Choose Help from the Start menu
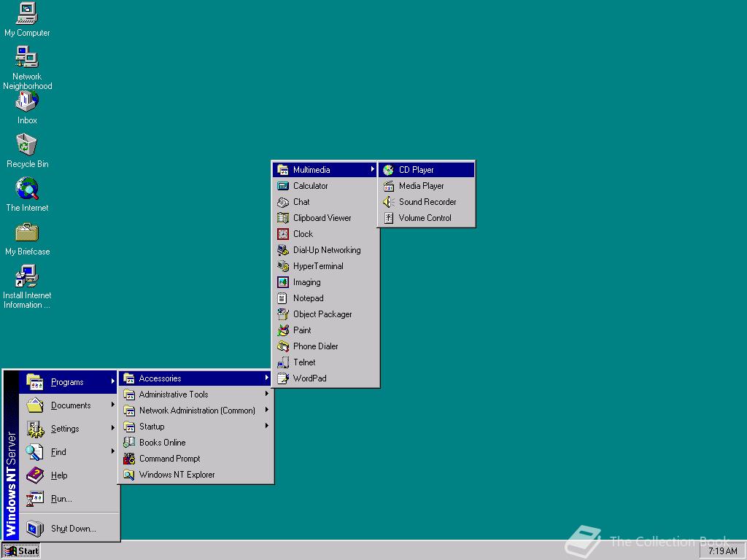Image resolution: width=747 pixels, height=560 pixels. pyautogui.click(x=69, y=475)
